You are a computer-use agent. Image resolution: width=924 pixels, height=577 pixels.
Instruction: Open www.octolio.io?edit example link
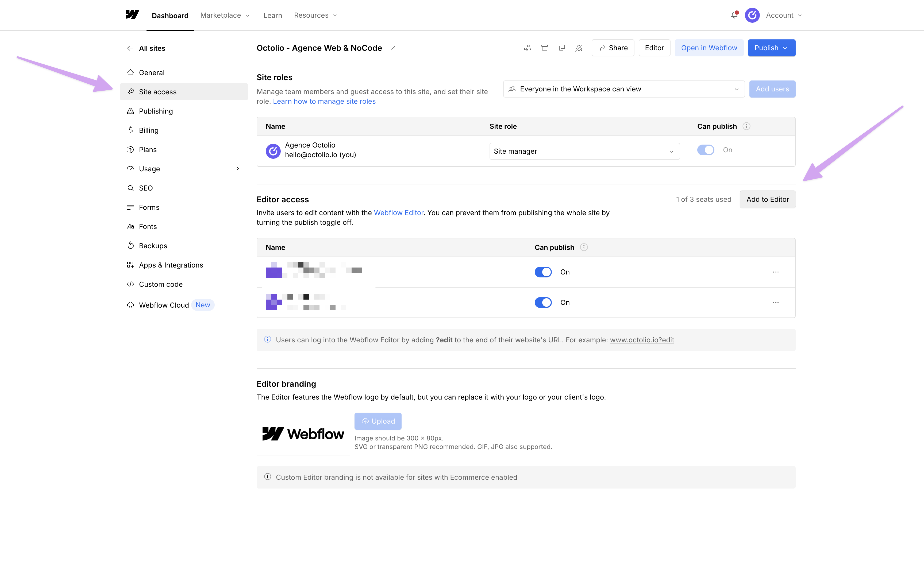[x=642, y=340]
